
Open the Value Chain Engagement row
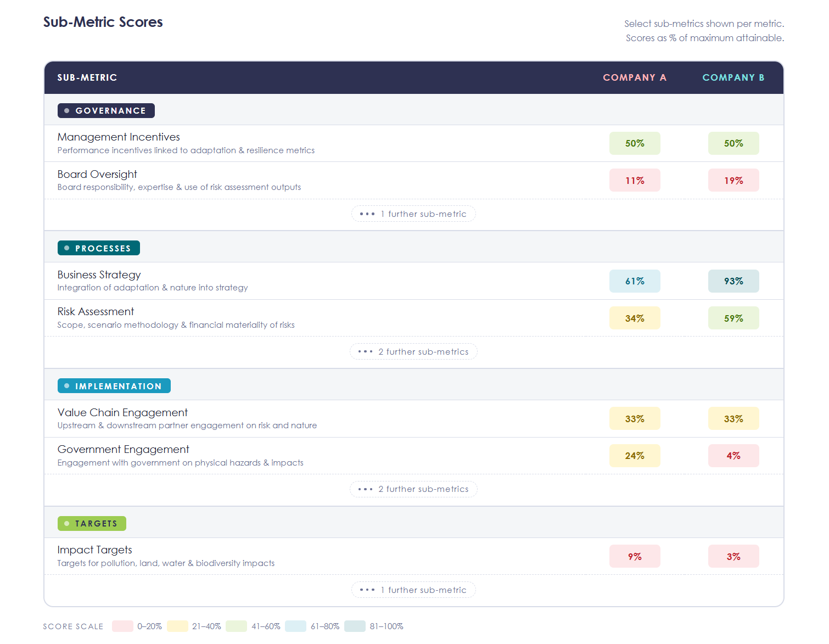tap(122, 413)
